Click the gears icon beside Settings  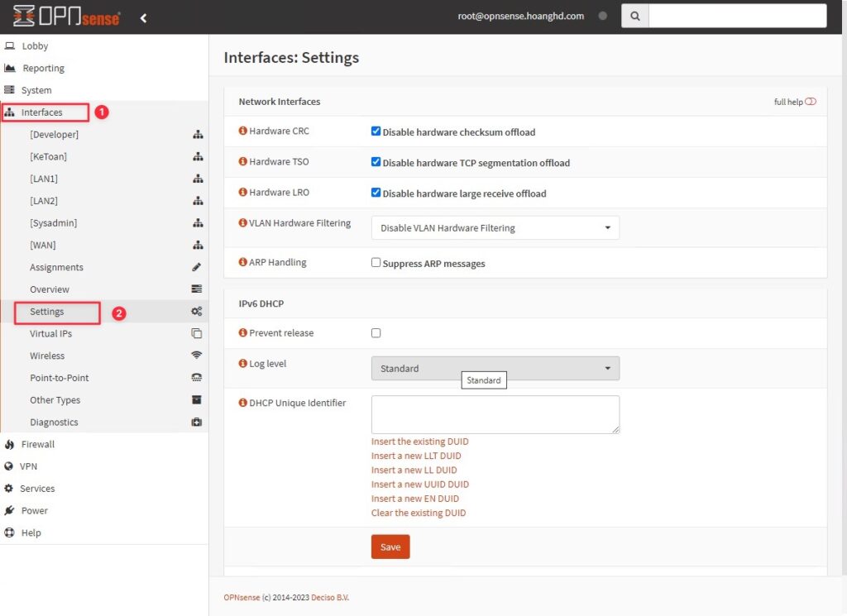pyautogui.click(x=197, y=312)
